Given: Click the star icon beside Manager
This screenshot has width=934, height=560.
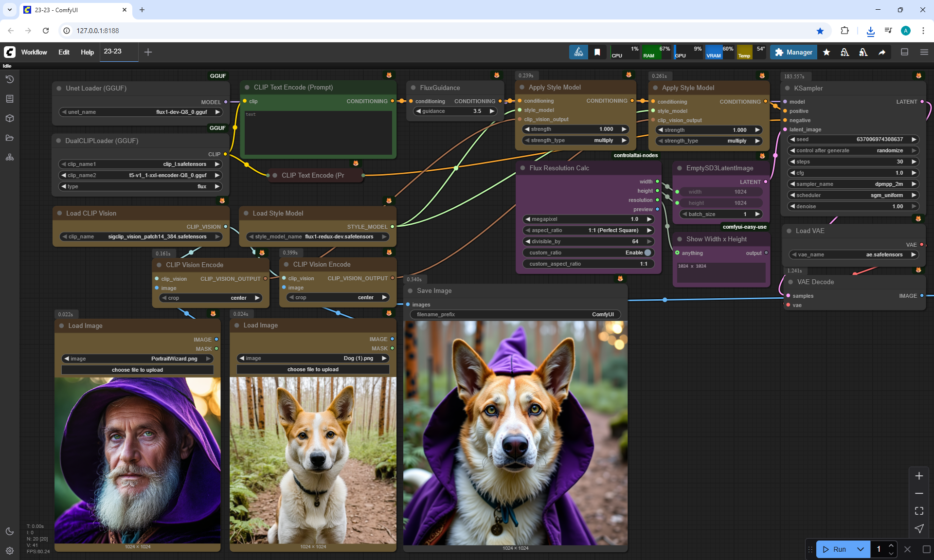Looking at the screenshot, I should 826,52.
